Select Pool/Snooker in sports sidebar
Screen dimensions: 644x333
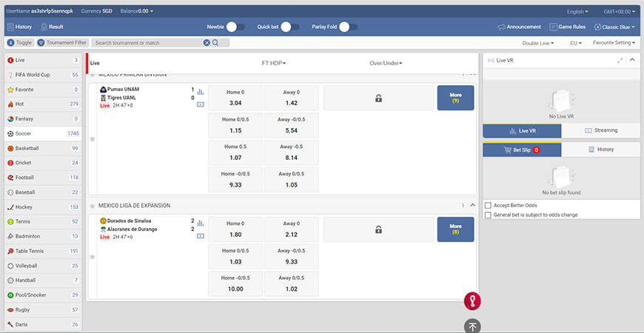pos(43,295)
